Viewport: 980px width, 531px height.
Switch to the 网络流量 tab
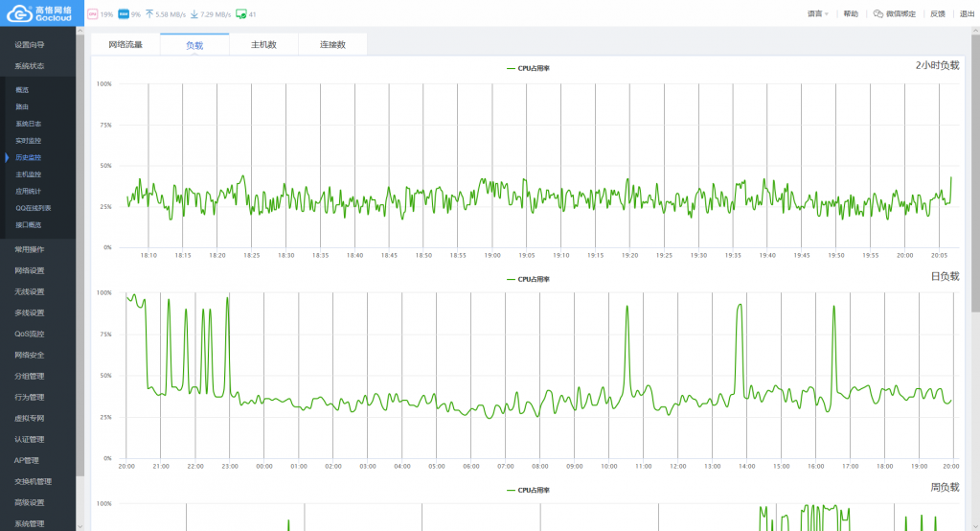(x=125, y=44)
